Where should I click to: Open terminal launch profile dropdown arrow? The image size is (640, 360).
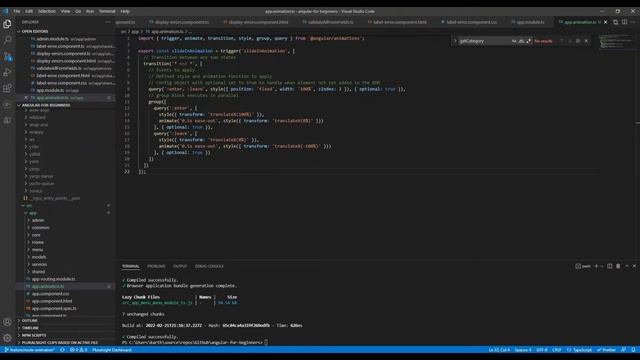pyautogui.click(x=602, y=266)
